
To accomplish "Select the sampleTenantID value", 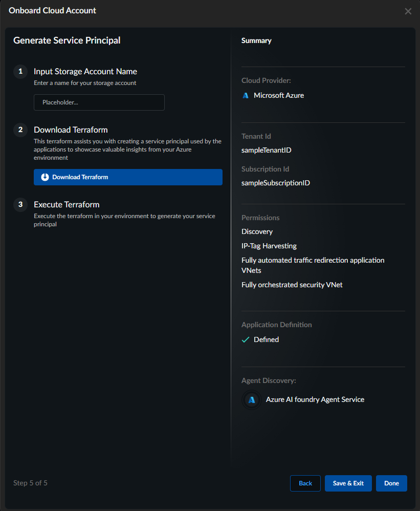I will pos(267,151).
